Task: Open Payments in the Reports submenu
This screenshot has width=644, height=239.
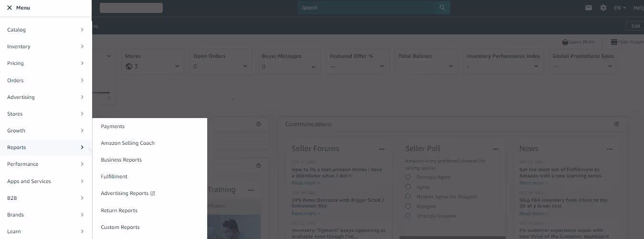Action: pos(113,126)
